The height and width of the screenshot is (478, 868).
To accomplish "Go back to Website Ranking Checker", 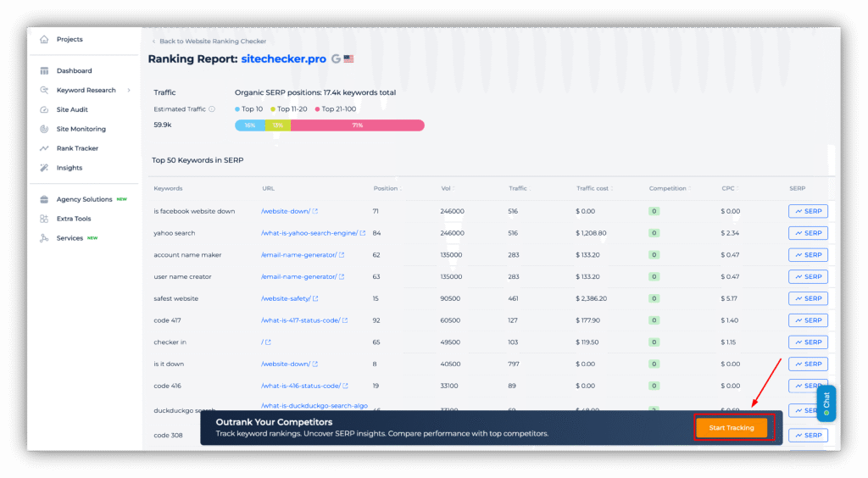I will pos(209,41).
